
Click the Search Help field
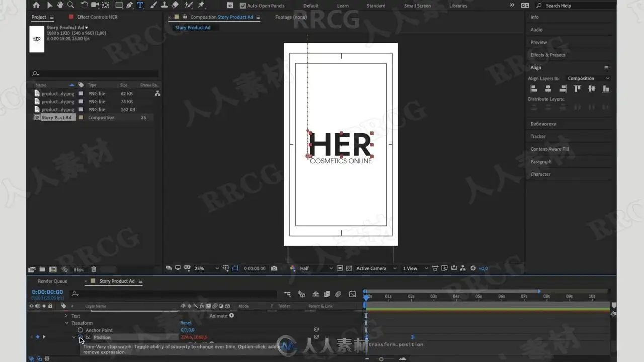click(x=575, y=5)
